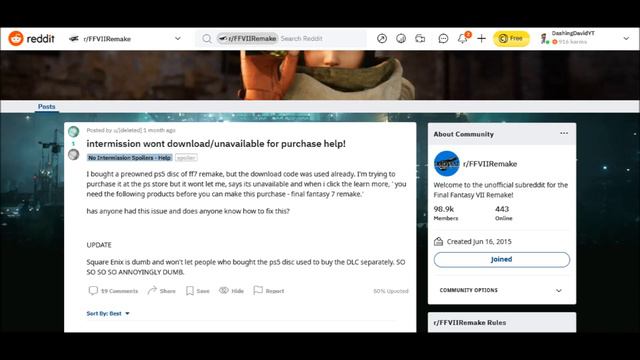Open the notifications bell
The height and width of the screenshot is (360, 640).
coord(462,38)
